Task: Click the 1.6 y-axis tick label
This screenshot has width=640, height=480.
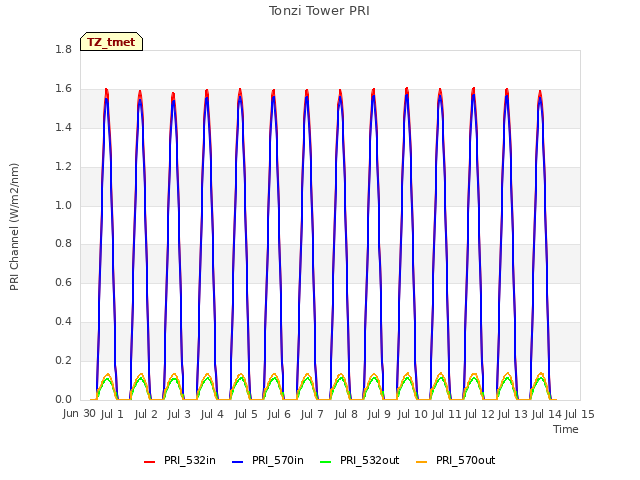Action: point(63,89)
